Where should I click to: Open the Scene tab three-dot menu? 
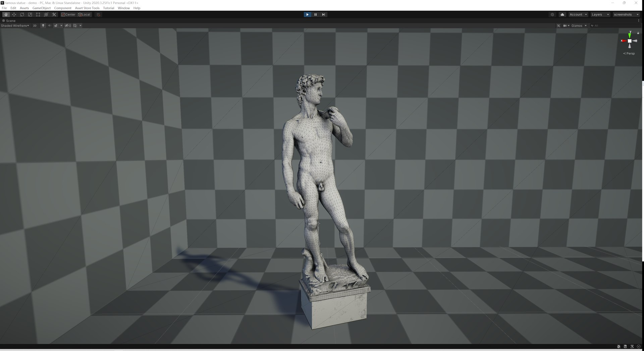click(639, 20)
